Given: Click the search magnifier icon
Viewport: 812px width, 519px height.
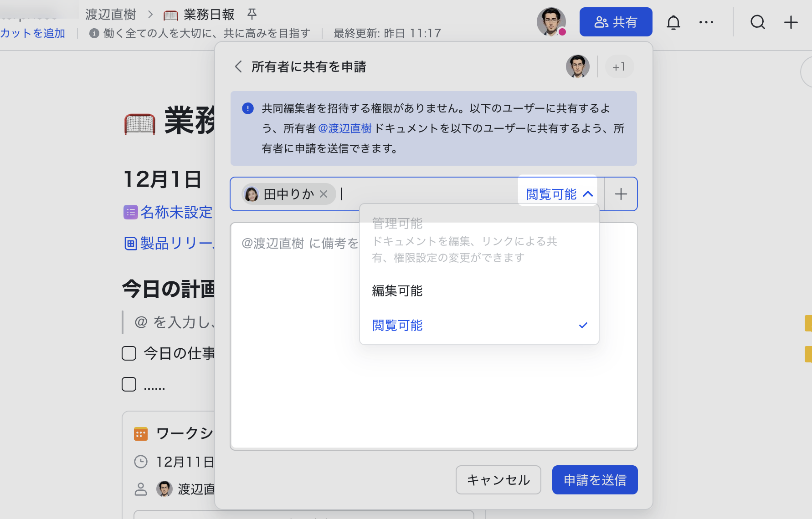Looking at the screenshot, I should (x=757, y=22).
